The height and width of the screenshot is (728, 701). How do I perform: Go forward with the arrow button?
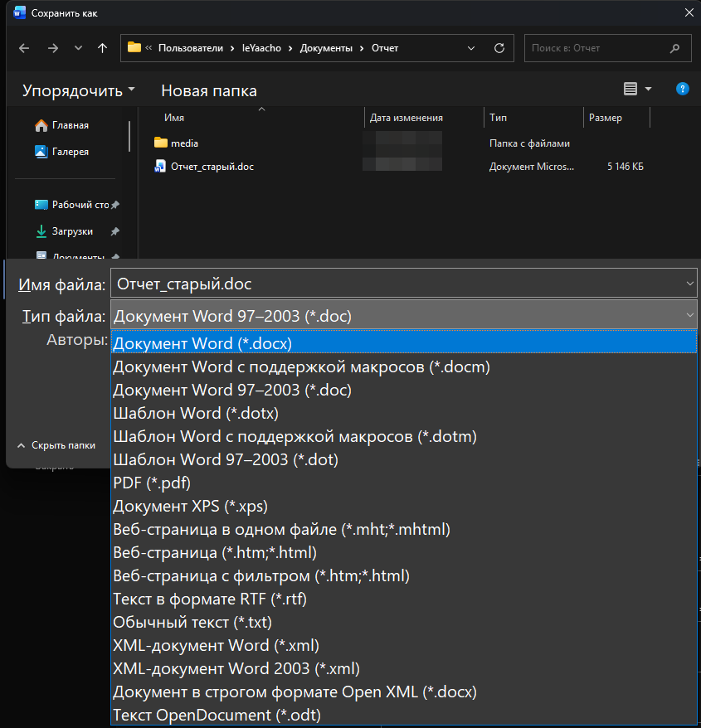click(x=53, y=48)
